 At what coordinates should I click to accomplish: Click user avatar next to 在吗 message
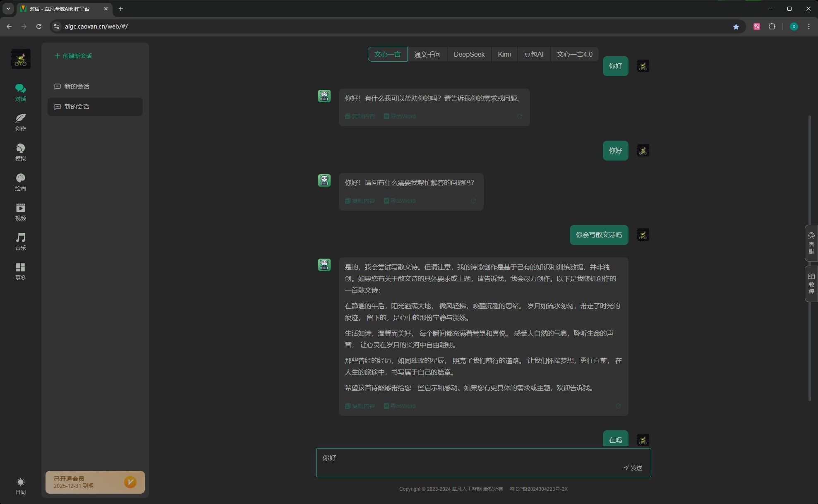643,440
